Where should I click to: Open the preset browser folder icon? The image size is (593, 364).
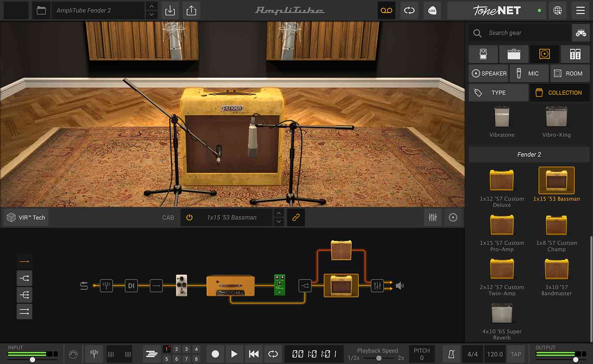pyautogui.click(x=41, y=11)
